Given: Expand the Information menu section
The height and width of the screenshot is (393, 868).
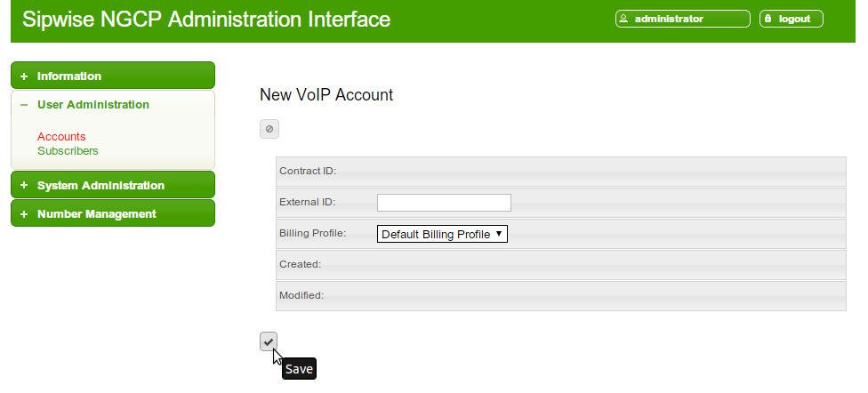Looking at the screenshot, I should point(113,76).
